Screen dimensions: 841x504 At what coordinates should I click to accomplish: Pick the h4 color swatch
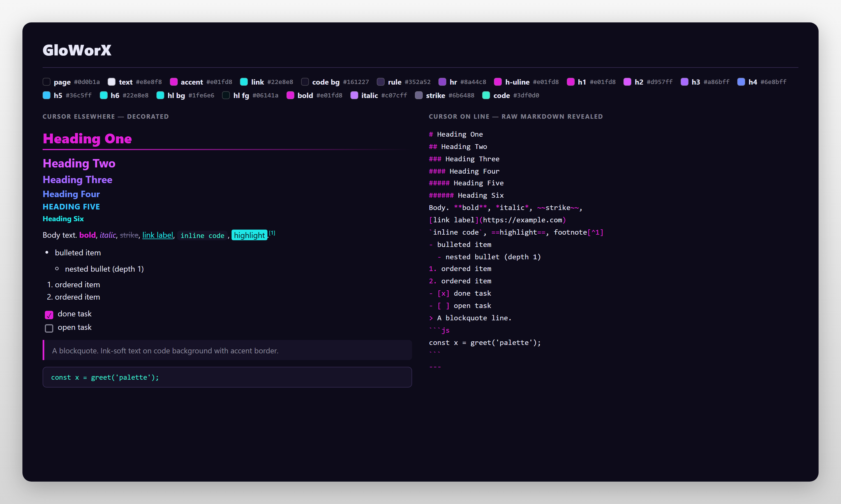741,82
